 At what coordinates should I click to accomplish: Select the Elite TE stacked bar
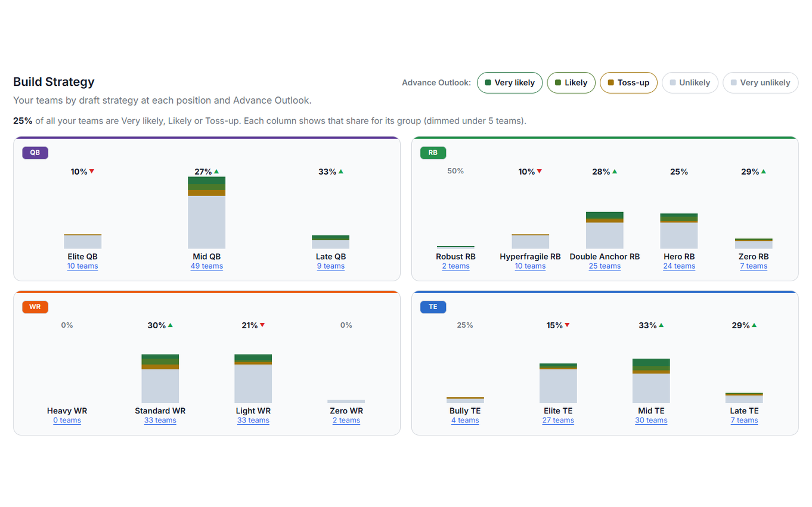coord(558,383)
